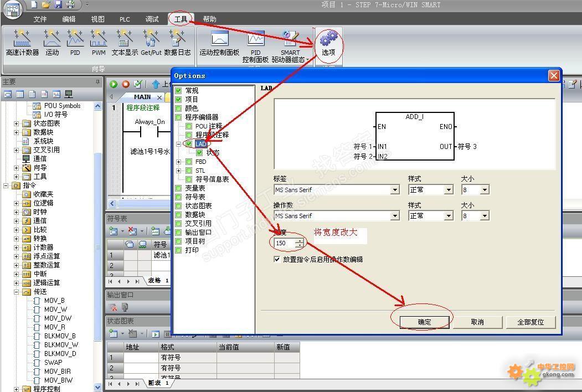Open the 视图 menu tab
Image resolution: width=582 pixels, height=392 pixels.
pyautogui.click(x=97, y=19)
